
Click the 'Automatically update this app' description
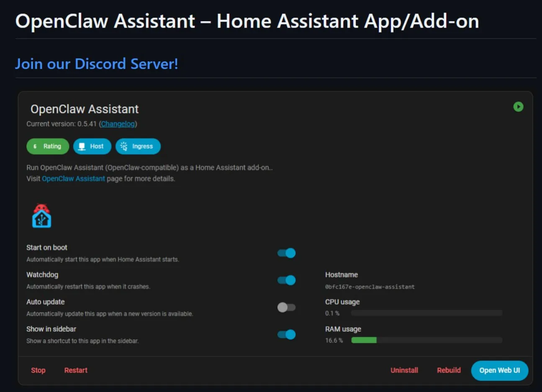tap(110, 314)
